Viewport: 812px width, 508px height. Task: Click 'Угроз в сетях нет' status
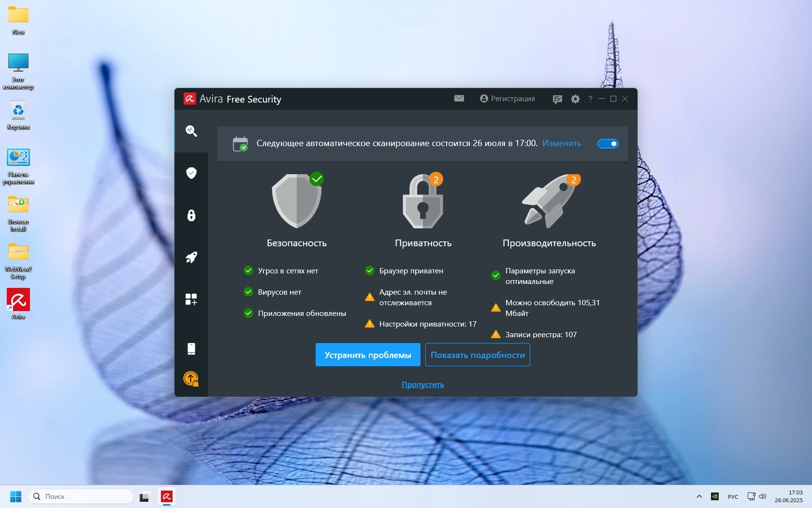pyautogui.click(x=281, y=270)
